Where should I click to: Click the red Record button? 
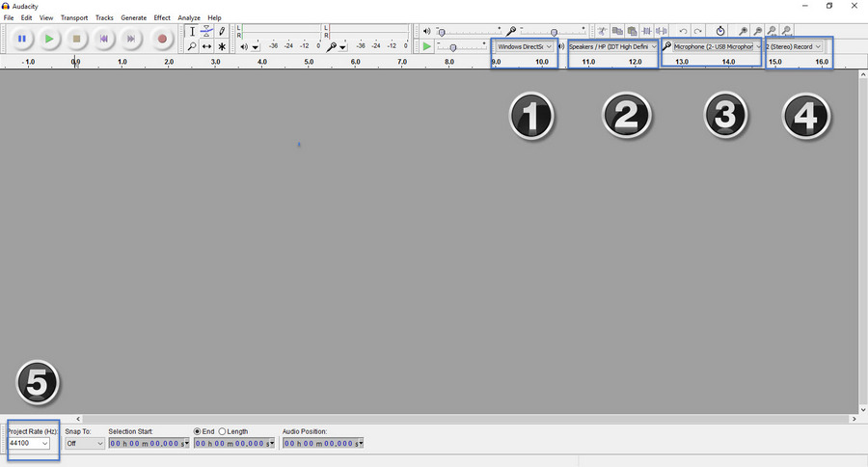click(162, 39)
